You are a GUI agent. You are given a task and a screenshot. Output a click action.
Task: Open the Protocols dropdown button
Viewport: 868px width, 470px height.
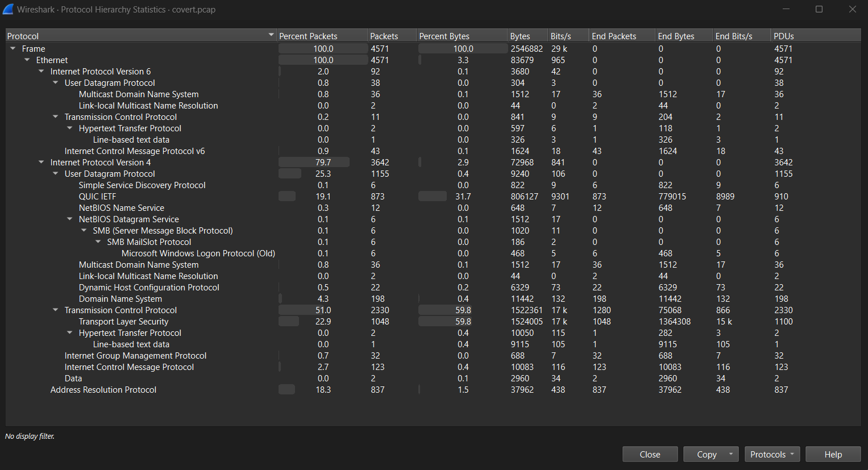click(x=772, y=454)
